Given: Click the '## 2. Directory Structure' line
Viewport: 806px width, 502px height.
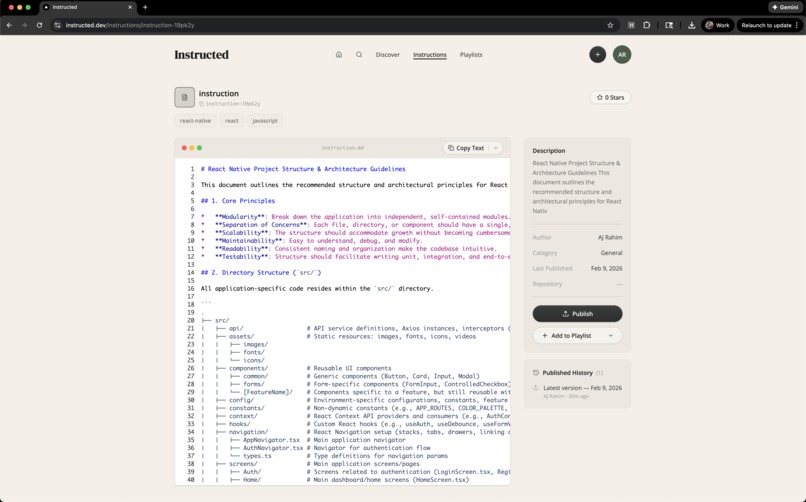Looking at the screenshot, I should click(x=261, y=273).
